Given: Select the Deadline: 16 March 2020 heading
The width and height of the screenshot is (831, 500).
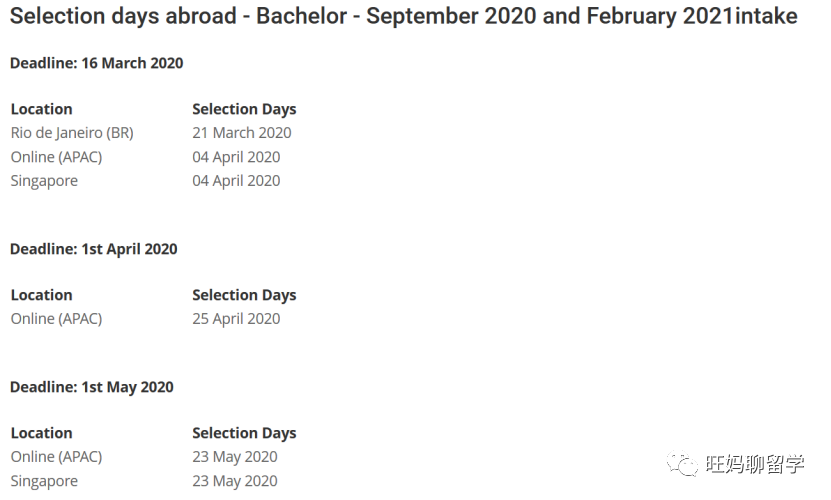Looking at the screenshot, I should [x=96, y=63].
